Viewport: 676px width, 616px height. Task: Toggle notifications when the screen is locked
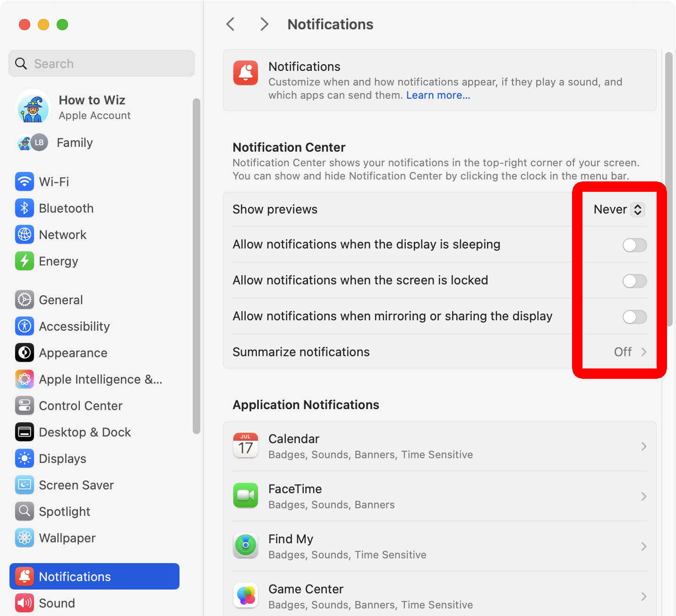(x=634, y=281)
